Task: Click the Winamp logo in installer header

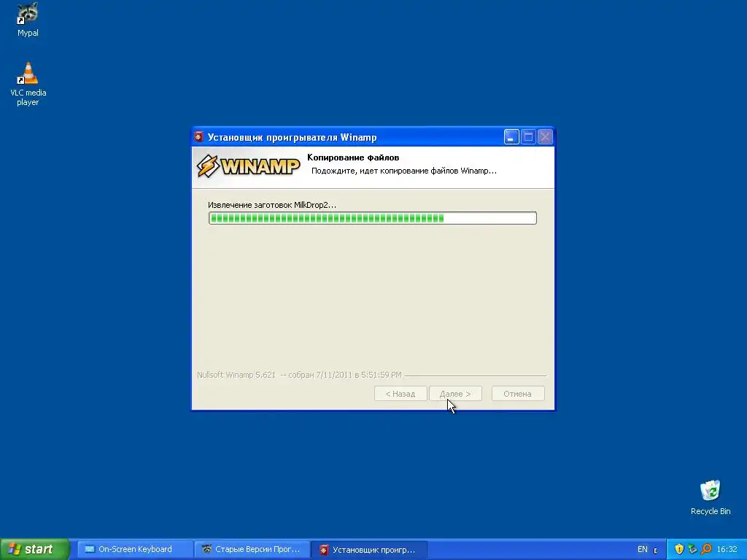Action: coord(248,166)
